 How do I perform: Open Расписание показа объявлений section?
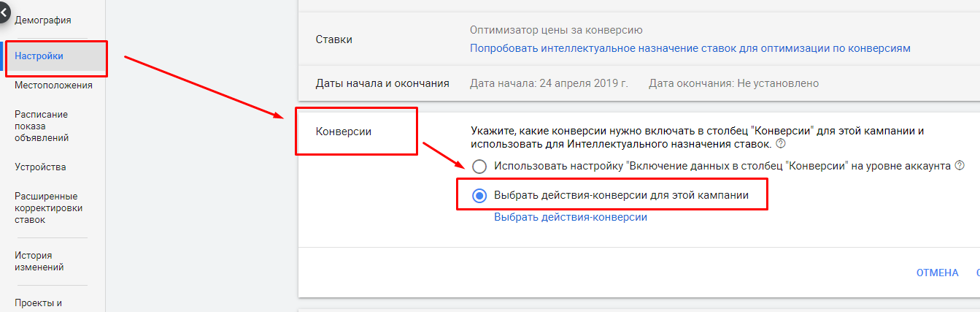(x=42, y=126)
